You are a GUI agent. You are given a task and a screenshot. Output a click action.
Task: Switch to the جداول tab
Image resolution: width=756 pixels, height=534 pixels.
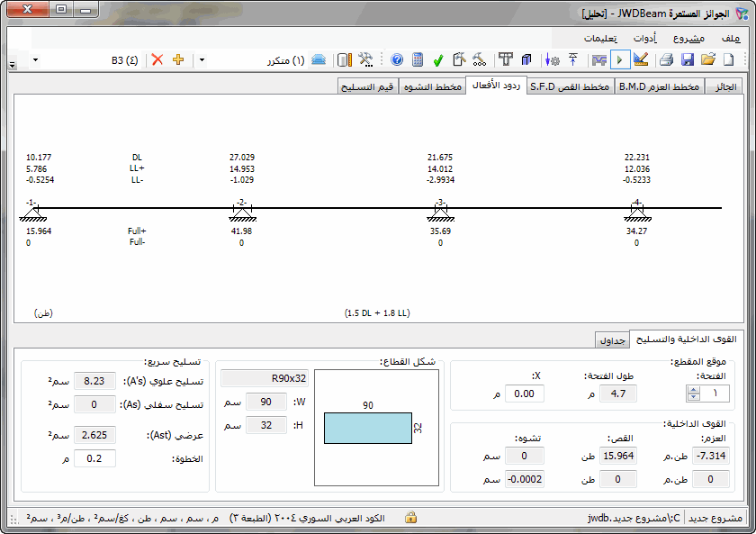click(x=613, y=339)
